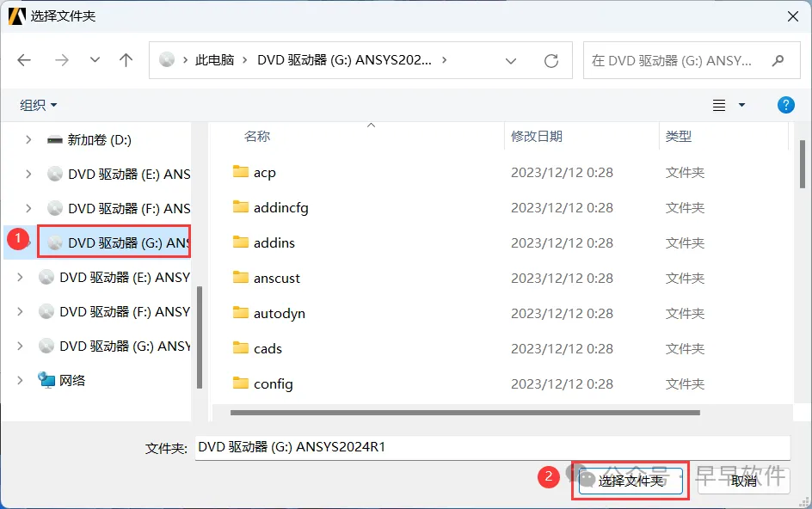Click the disc icon in address bar

(x=167, y=60)
